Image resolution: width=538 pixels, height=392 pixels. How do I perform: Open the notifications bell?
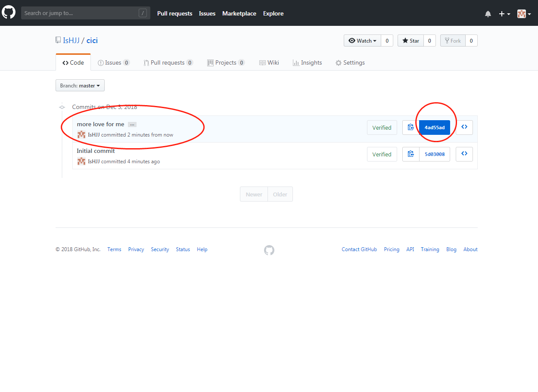pyautogui.click(x=488, y=14)
